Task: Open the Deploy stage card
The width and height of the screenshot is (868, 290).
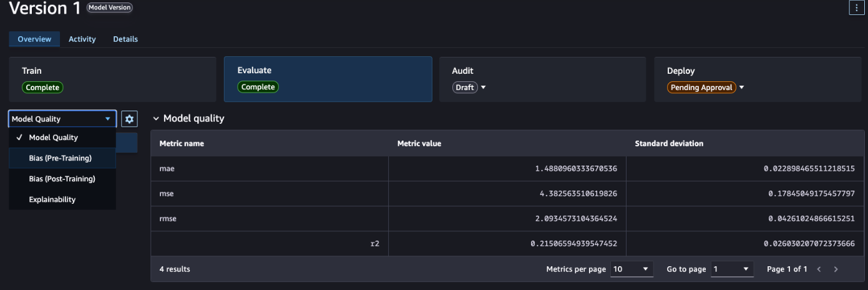Action: (x=758, y=79)
